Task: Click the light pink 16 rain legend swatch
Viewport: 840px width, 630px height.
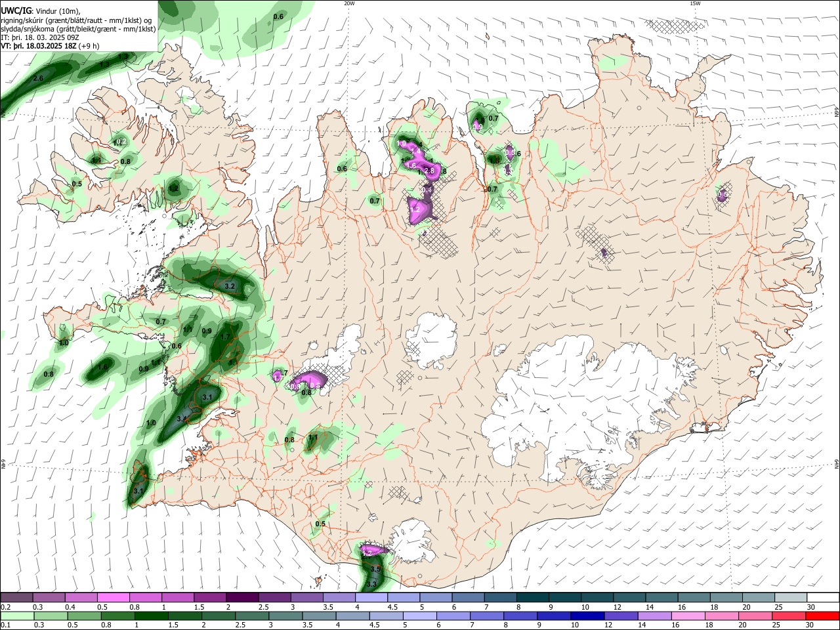Action: click(x=688, y=616)
